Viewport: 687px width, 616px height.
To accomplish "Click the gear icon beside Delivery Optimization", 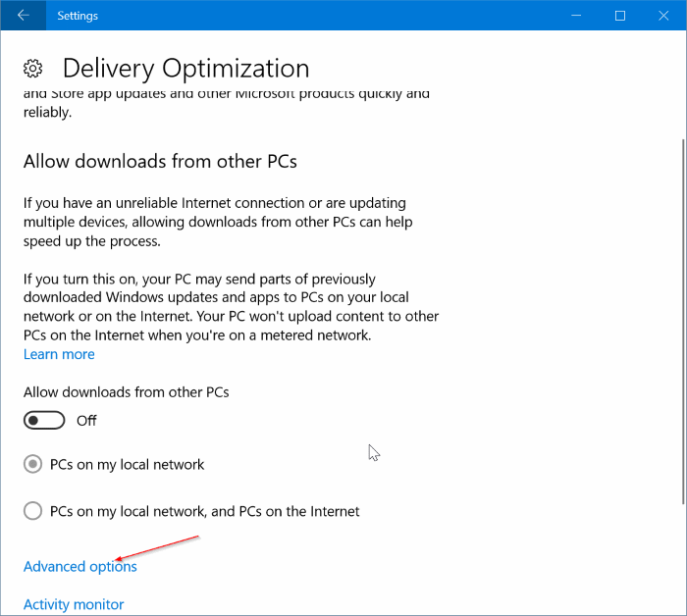I will click(x=32, y=69).
